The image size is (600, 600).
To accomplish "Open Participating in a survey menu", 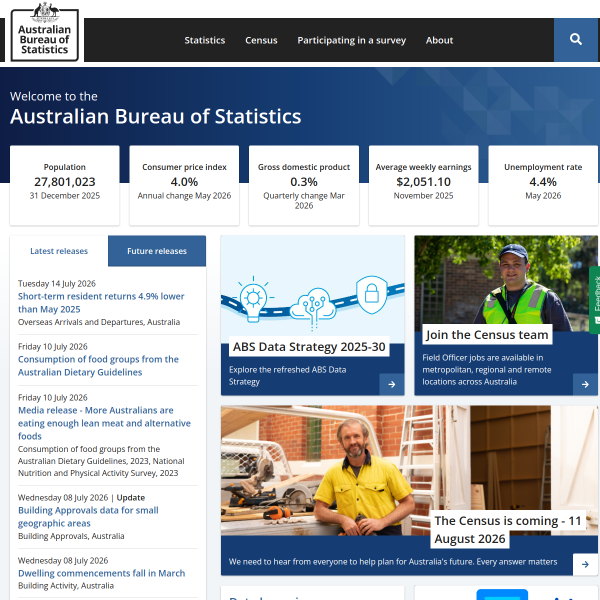I will [352, 41].
